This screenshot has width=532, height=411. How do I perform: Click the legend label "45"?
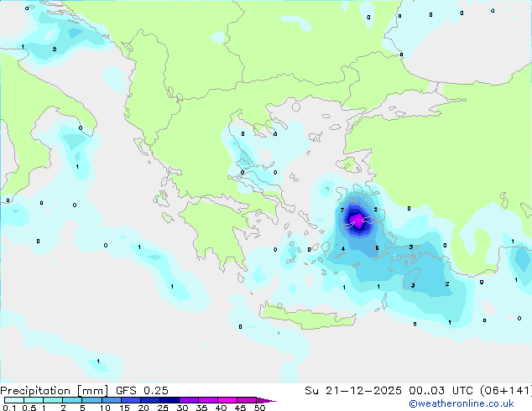coord(240,408)
